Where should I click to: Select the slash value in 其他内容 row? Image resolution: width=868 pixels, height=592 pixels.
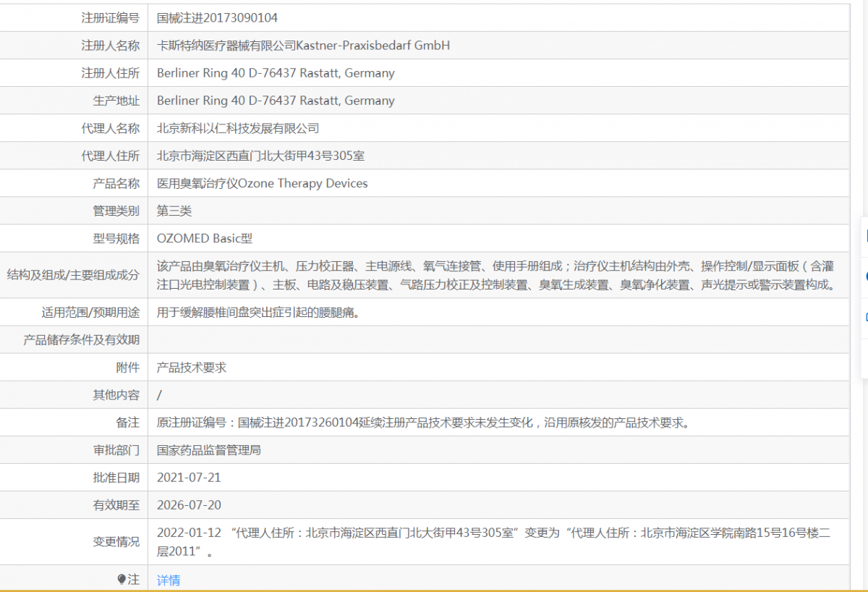point(159,395)
